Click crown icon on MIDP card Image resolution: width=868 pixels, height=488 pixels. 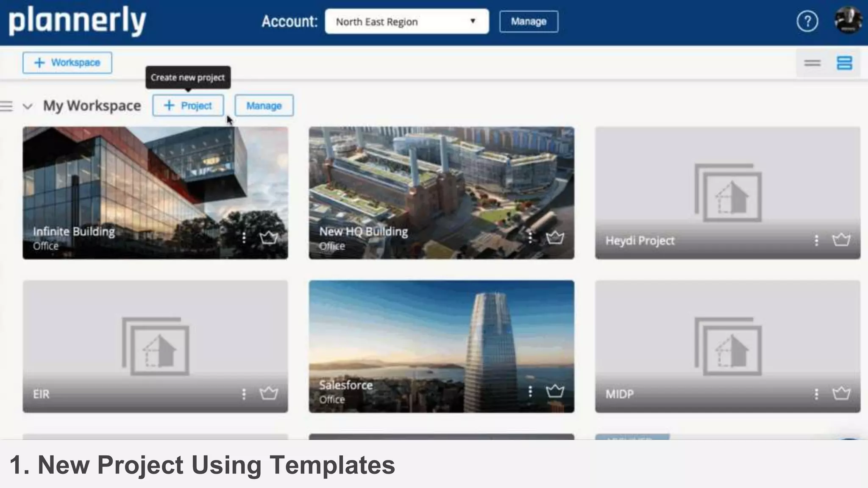tap(841, 394)
